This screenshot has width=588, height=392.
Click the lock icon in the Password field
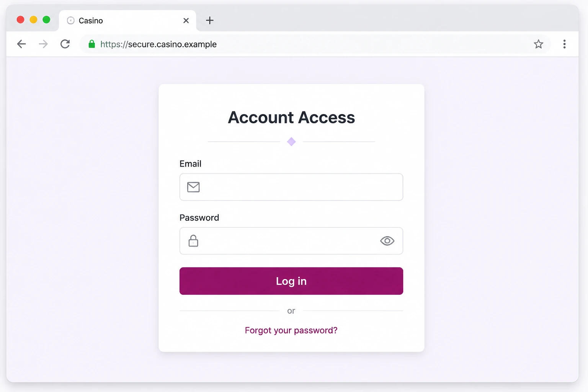[x=193, y=241]
